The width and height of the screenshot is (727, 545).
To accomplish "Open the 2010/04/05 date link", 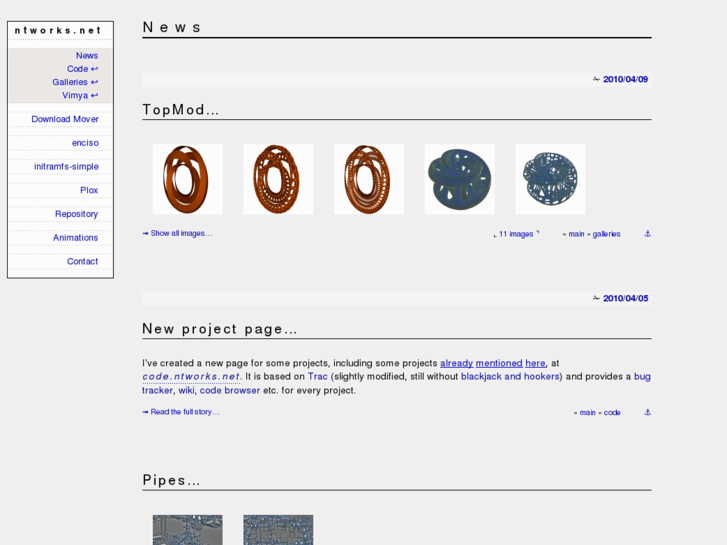I will (x=625, y=298).
